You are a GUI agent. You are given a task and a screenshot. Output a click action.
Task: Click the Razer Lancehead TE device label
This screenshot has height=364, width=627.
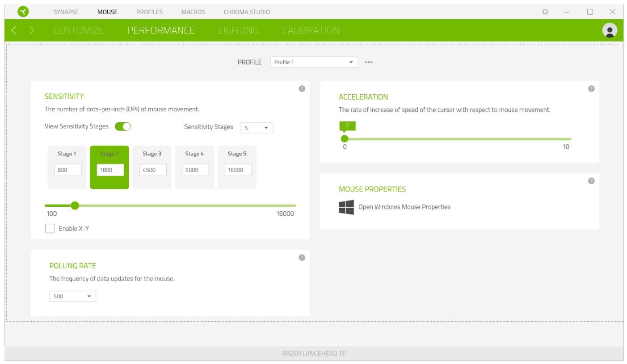click(x=314, y=353)
